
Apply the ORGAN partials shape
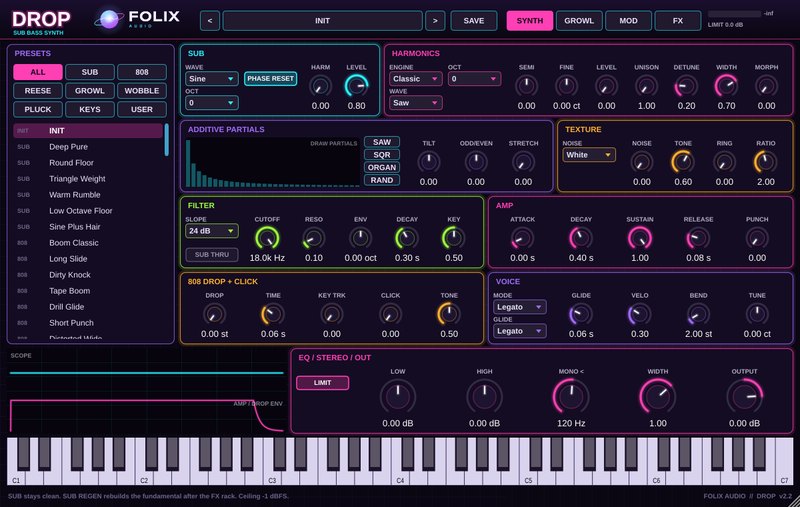(382, 167)
